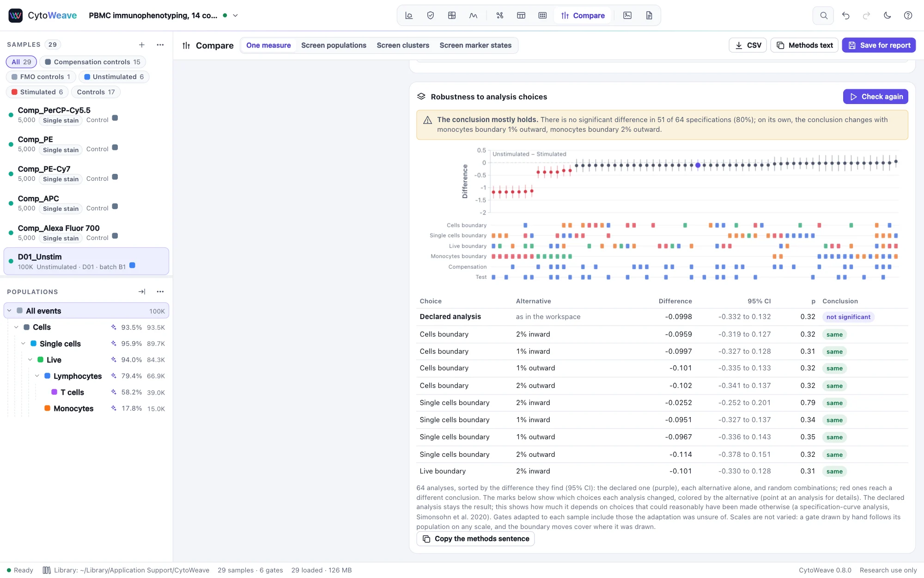The width and height of the screenshot is (924, 578).
Task: Click sparkle icon on the Monocytes row
Action: pos(114,408)
